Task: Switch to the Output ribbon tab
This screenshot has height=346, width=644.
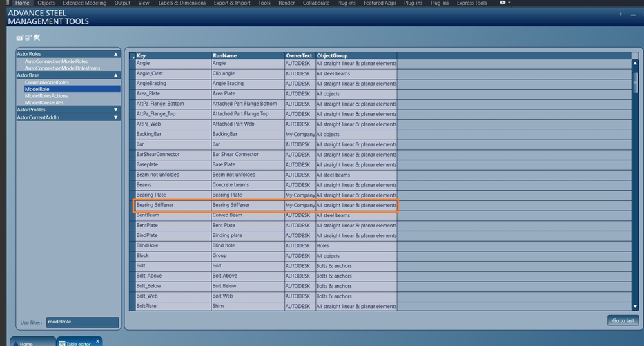Action: tap(122, 3)
